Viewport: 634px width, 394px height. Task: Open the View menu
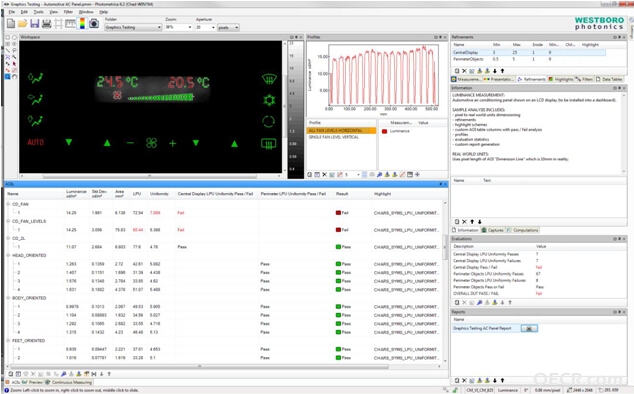point(53,12)
